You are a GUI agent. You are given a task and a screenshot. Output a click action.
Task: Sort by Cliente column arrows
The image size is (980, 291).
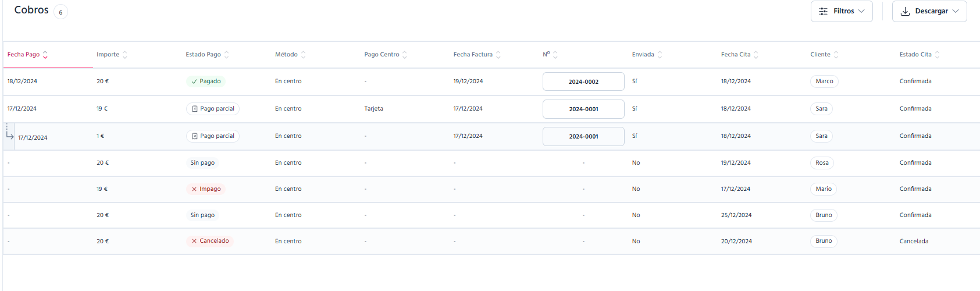pos(836,55)
